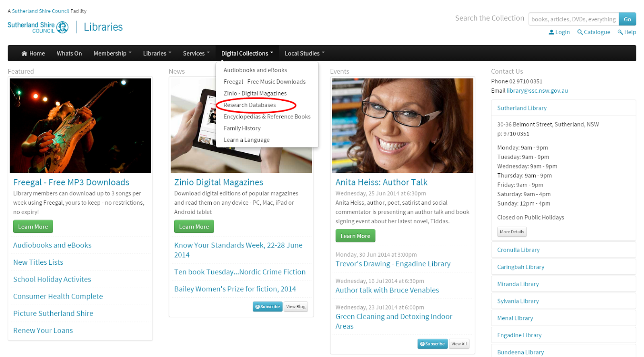Expand the Cronulla Library panel
The image size is (644, 357).
[x=563, y=250]
